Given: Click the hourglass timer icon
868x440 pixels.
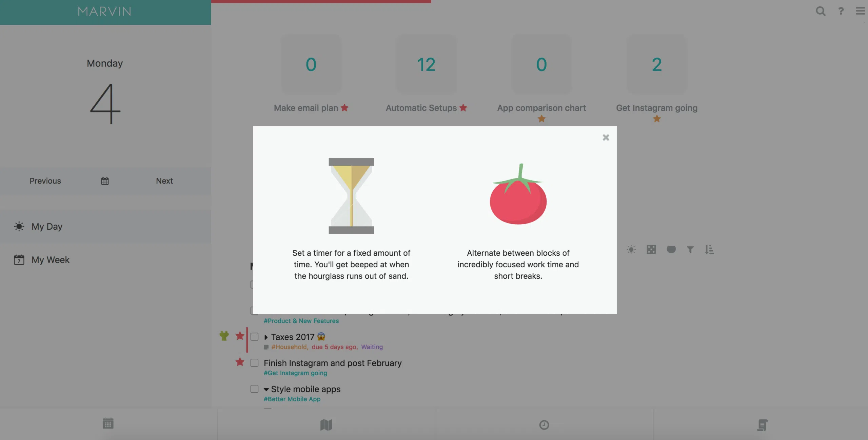Looking at the screenshot, I should click(352, 196).
